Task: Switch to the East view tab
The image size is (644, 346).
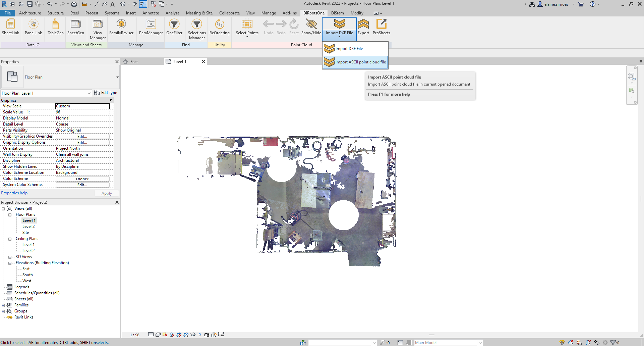Action: (x=134, y=62)
